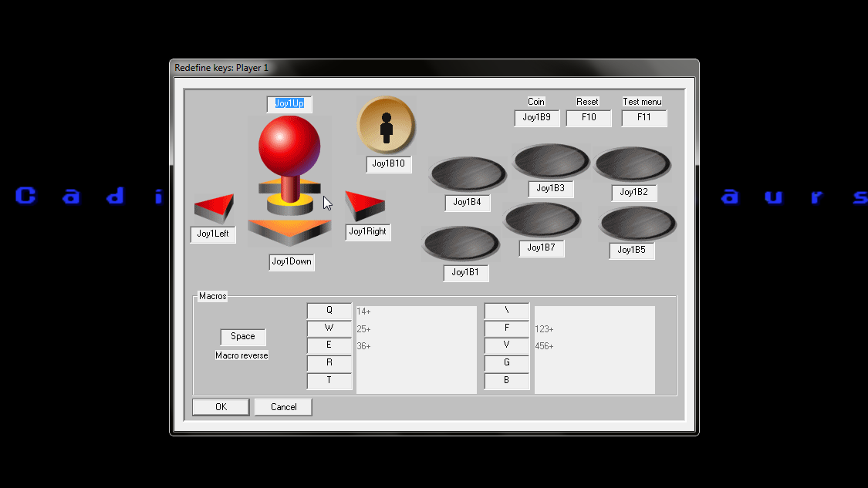
Task: Click the gold player start person icon
Action: (387, 125)
